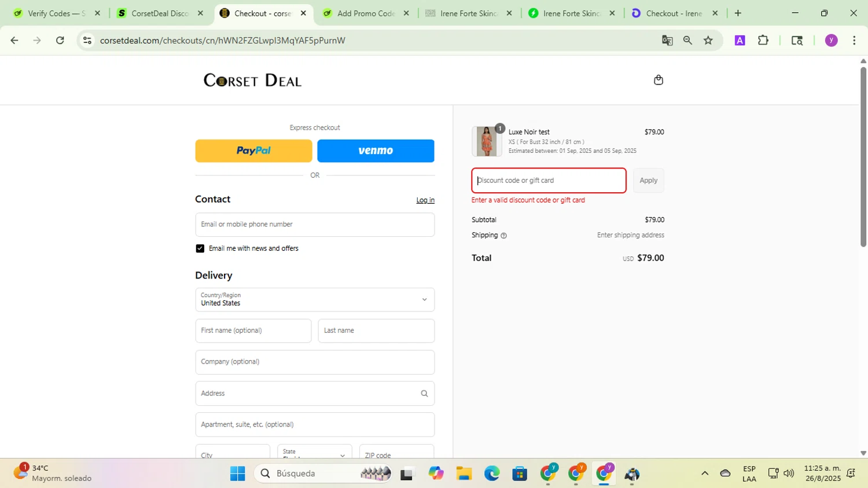Close the Verify Codes tab
This screenshot has width=868, height=488.
(97, 13)
